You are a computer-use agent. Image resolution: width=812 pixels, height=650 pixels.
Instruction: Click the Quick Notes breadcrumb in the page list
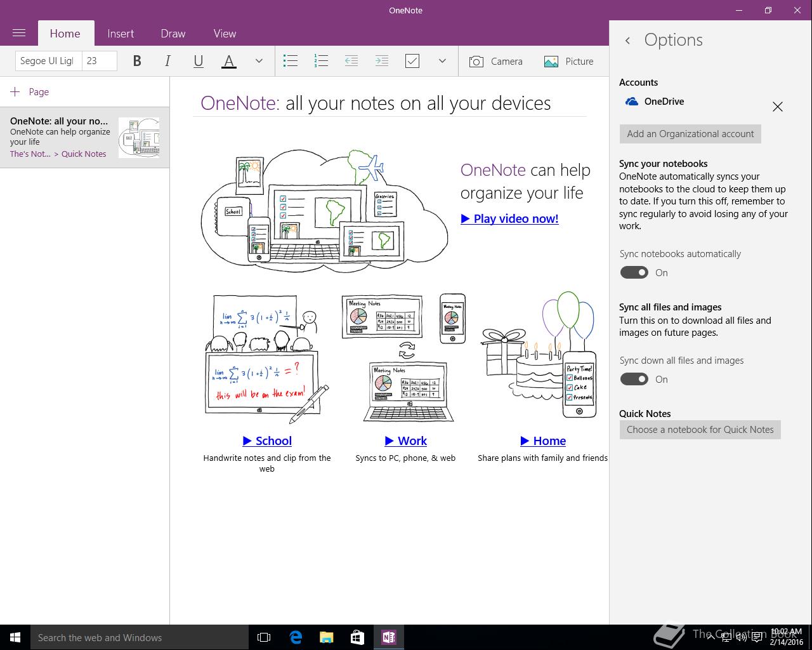coord(84,154)
